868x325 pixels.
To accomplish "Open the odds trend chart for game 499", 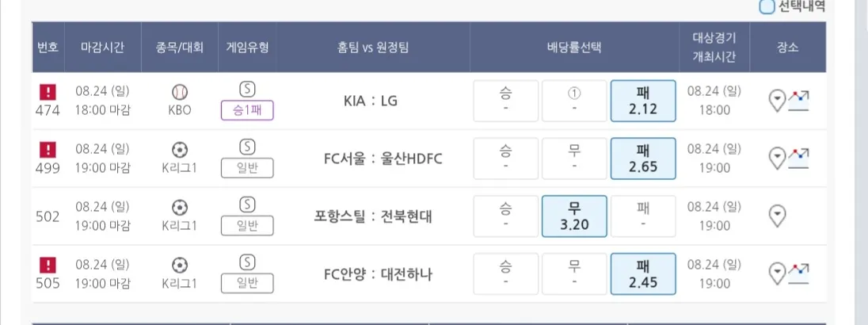I will 799,158.
